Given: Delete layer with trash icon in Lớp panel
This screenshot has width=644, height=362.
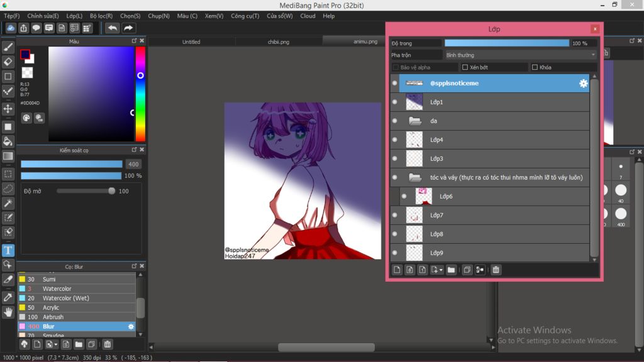Looking at the screenshot, I should pos(496,270).
